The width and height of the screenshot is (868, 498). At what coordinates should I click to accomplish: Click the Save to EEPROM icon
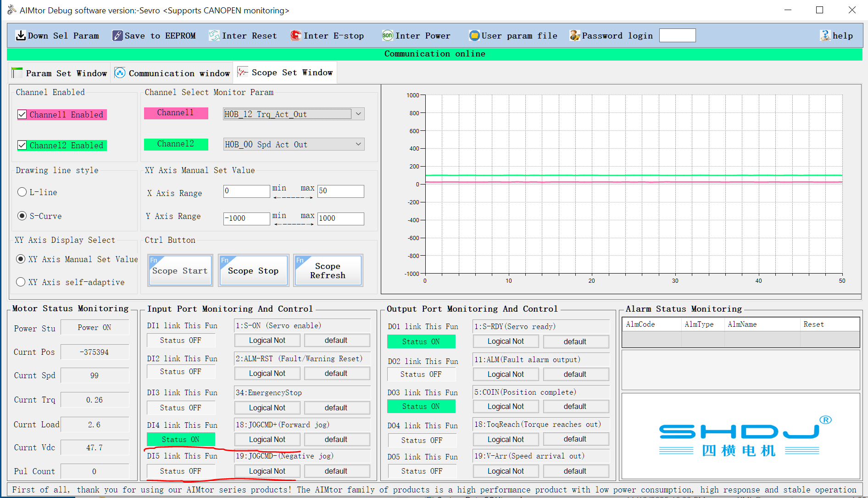[117, 36]
